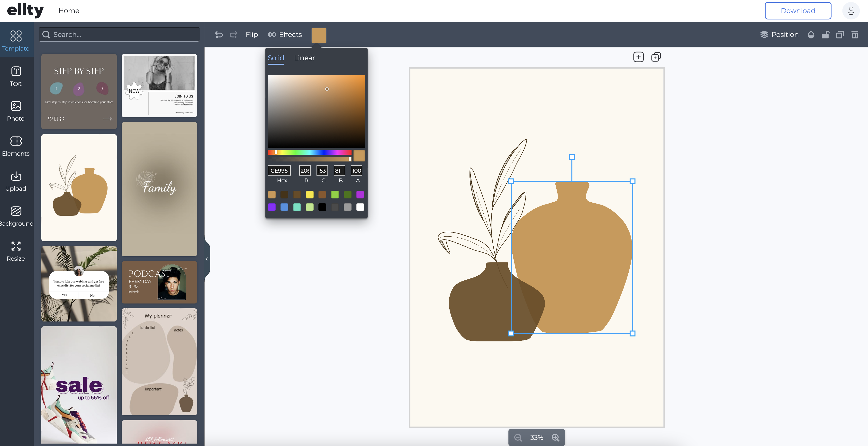Click the Flip button

[x=252, y=35]
